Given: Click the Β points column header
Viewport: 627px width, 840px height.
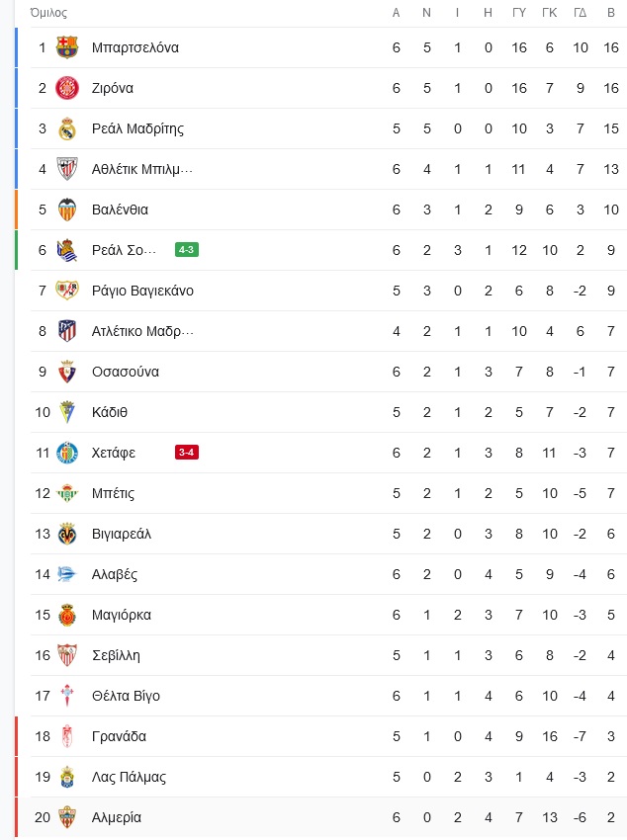Looking at the screenshot, I should (611, 13).
